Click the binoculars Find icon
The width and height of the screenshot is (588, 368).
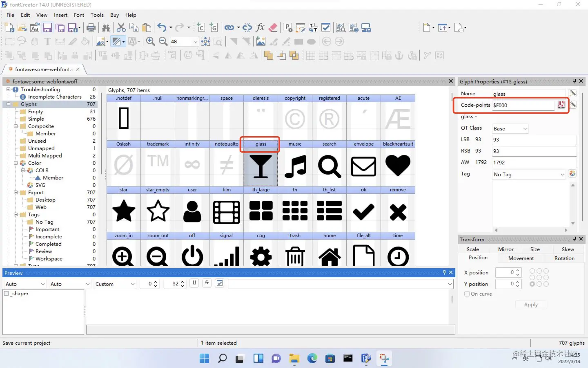[x=106, y=28]
